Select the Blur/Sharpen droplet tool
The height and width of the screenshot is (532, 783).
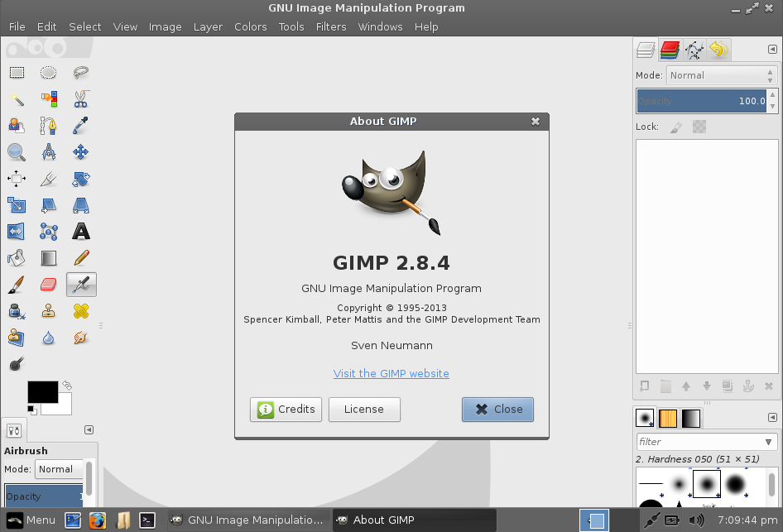pyautogui.click(x=49, y=338)
